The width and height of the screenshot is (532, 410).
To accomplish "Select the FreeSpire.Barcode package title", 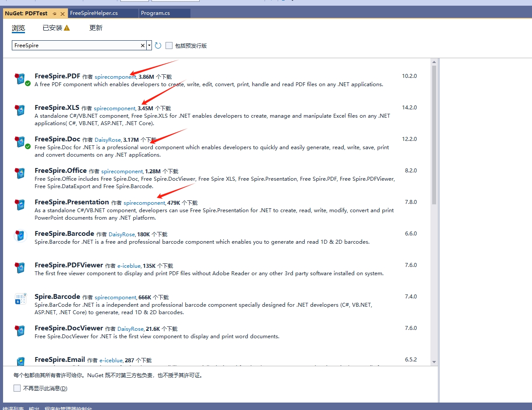I will click(x=64, y=234).
